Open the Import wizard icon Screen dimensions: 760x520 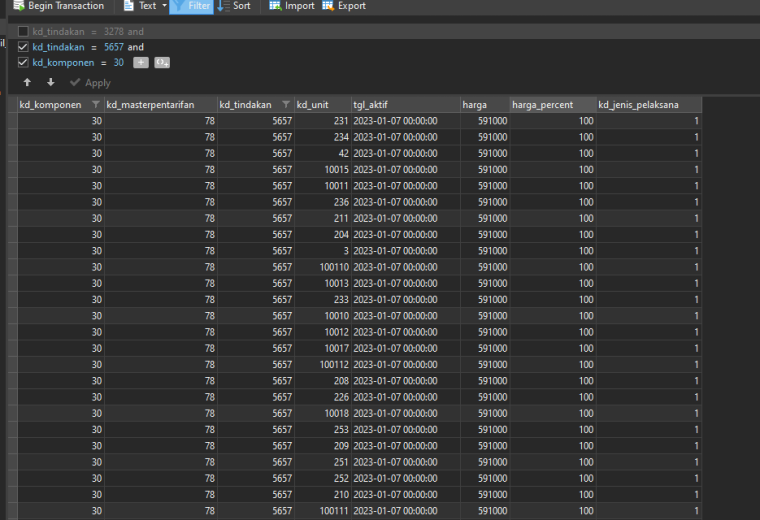click(275, 6)
